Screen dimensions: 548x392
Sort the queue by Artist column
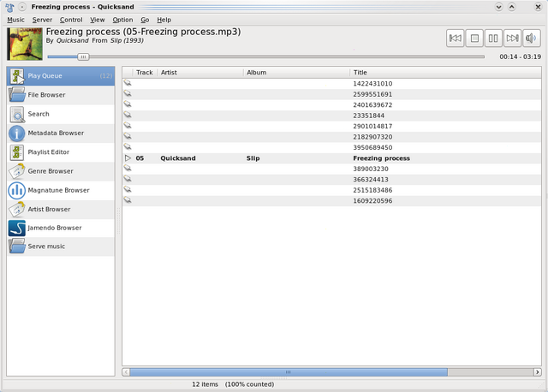[200, 73]
